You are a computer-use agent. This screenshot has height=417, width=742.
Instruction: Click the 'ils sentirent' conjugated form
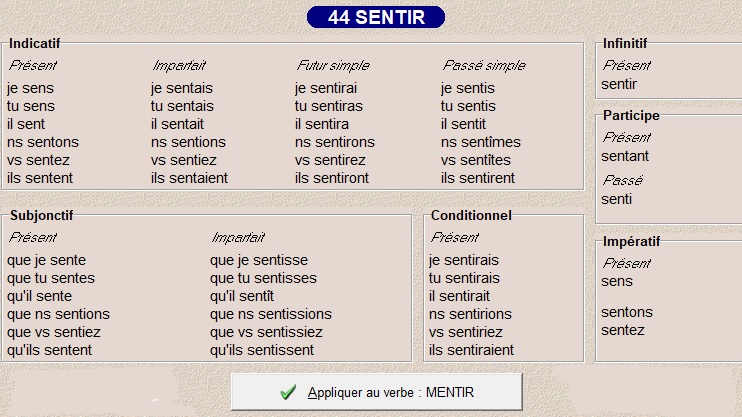pyautogui.click(x=478, y=178)
